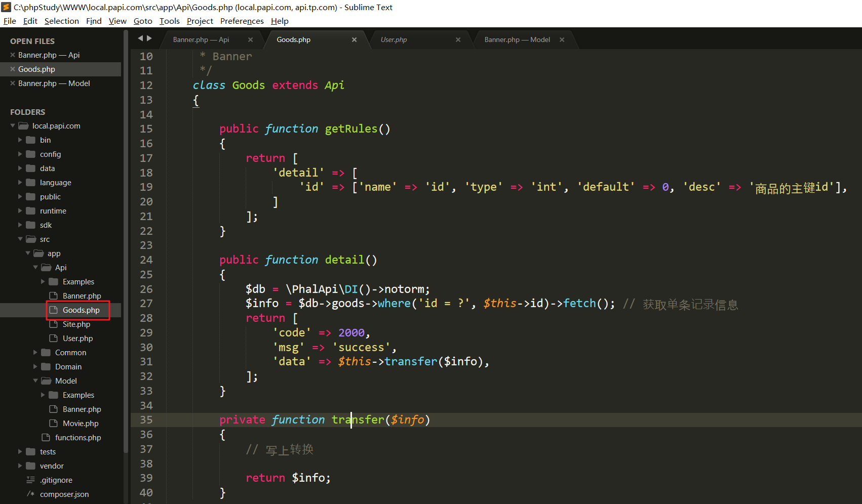Close Banner.php — Model in open files
The image size is (862, 504).
coord(13,83)
